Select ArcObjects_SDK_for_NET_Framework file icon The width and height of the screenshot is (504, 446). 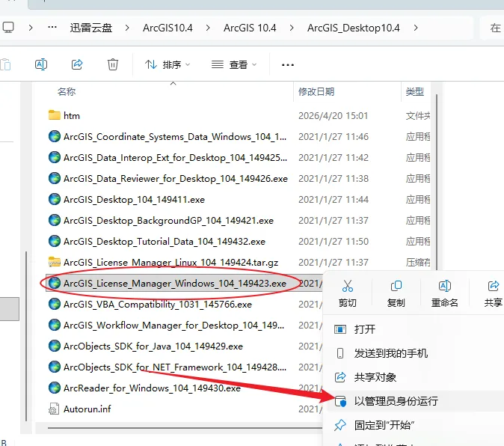(x=55, y=367)
